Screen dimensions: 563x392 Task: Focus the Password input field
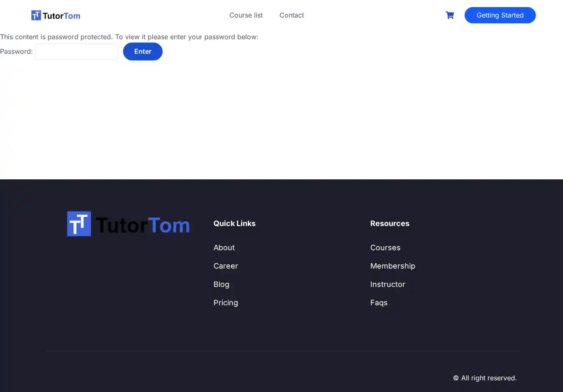tap(77, 52)
